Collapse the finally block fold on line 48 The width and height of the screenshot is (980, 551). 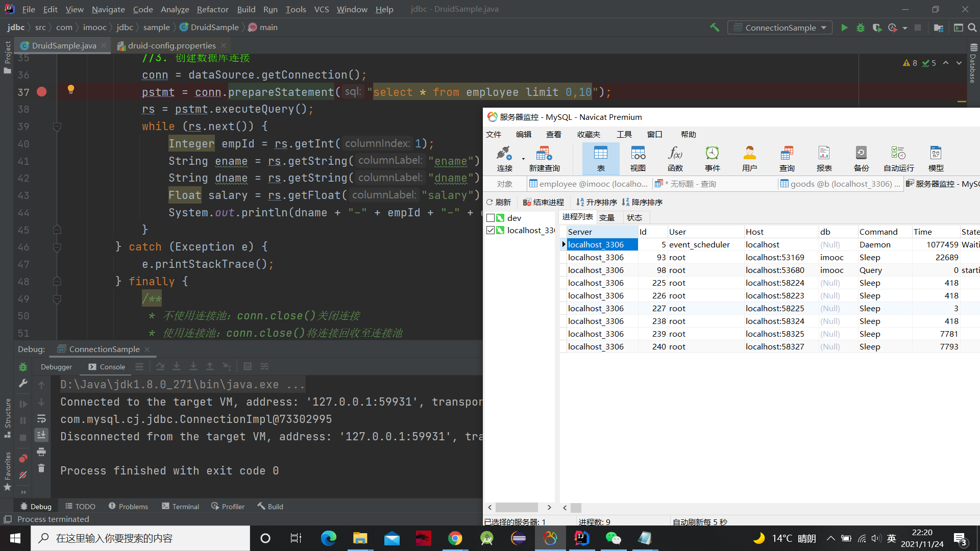[x=57, y=281]
